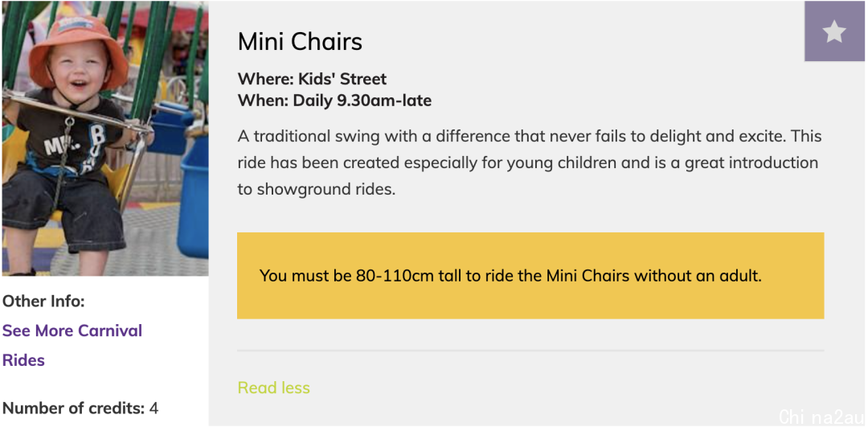Viewport: 868px width, 427px height.
Task: Click the words 'to showground rides.'
Action: (x=317, y=190)
